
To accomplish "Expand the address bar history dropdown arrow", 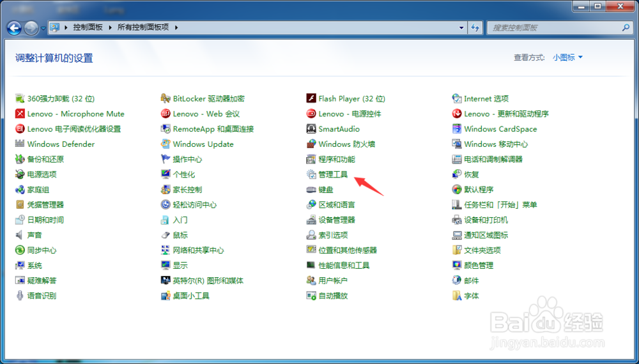I will click(461, 27).
